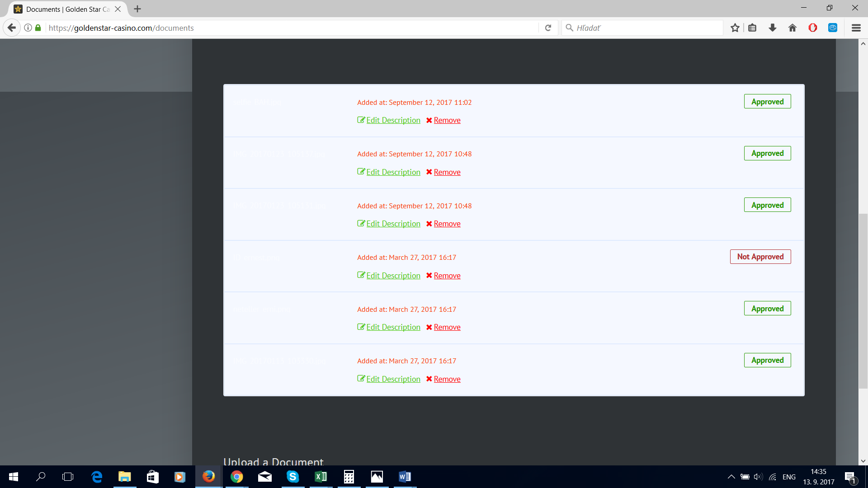Click the Upload a Document heading
This screenshot has height=488, width=868.
pyautogui.click(x=274, y=461)
